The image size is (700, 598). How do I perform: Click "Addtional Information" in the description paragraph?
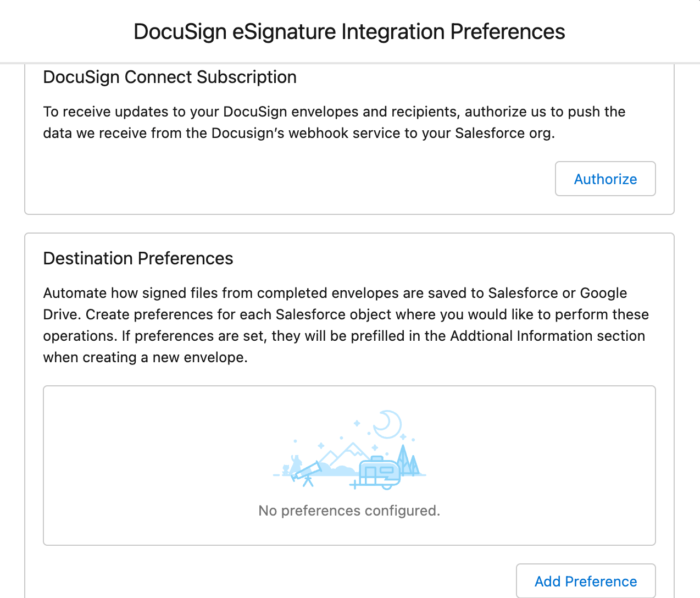(521, 336)
